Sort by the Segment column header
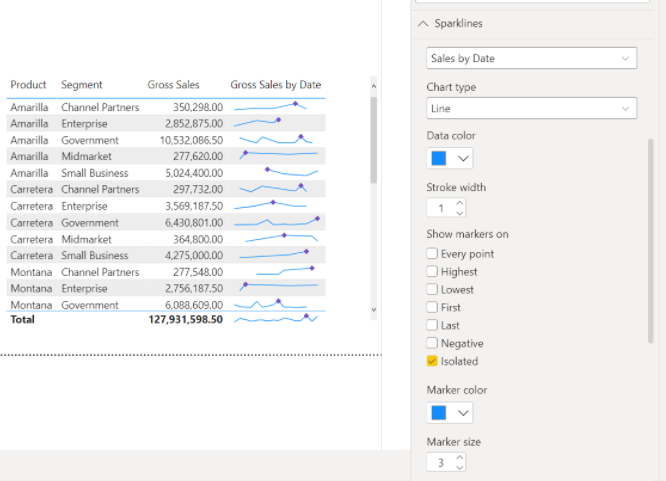 82,85
